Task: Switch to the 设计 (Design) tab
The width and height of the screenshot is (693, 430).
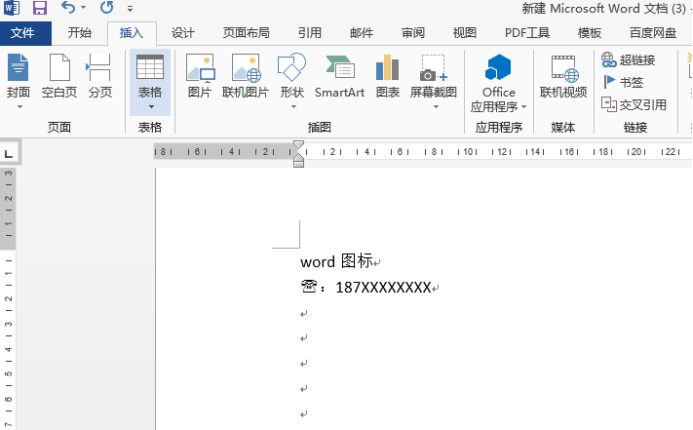Action: tap(183, 33)
